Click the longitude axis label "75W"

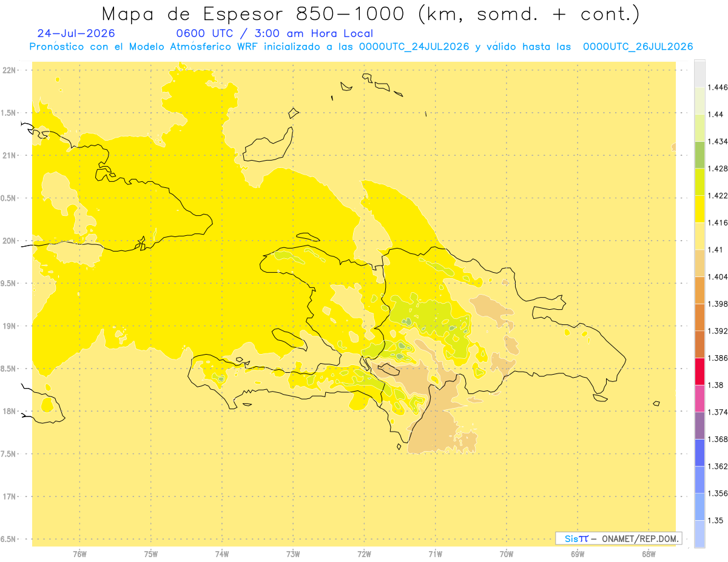click(151, 554)
